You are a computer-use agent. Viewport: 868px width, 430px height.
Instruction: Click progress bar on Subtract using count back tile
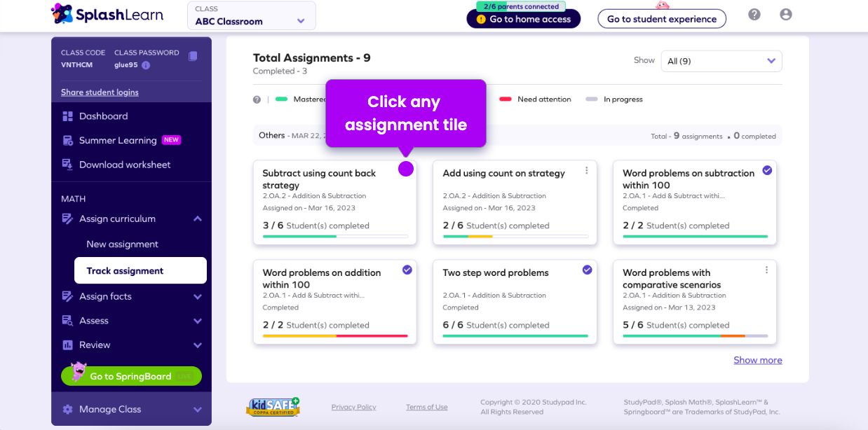(x=335, y=237)
